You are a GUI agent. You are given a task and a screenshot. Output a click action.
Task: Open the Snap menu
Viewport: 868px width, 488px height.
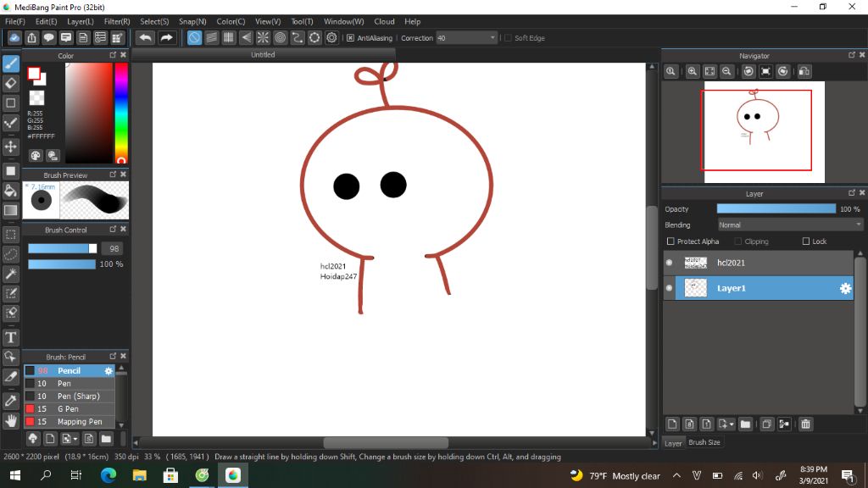coord(192,21)
